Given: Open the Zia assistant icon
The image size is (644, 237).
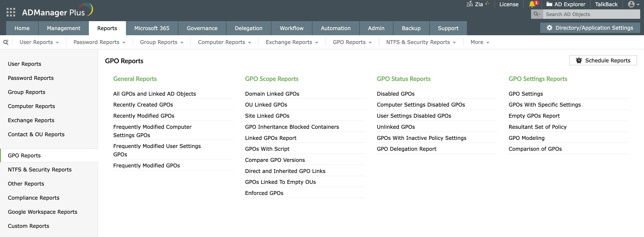Looking at the screenshot, I should (469, 4).
